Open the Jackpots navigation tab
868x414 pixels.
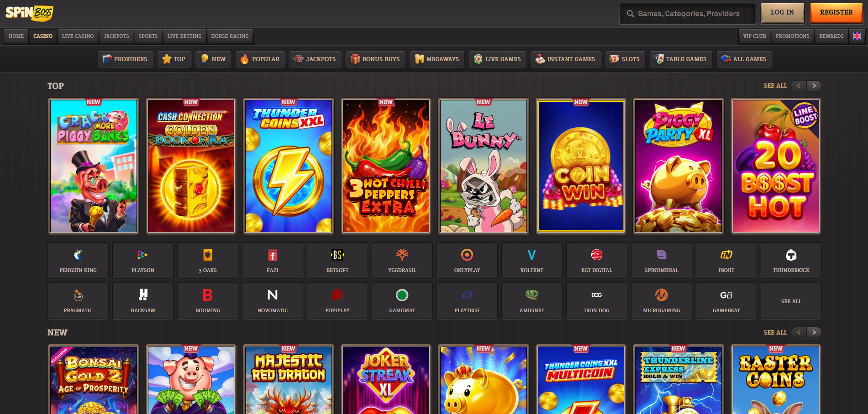pos(116,36)
